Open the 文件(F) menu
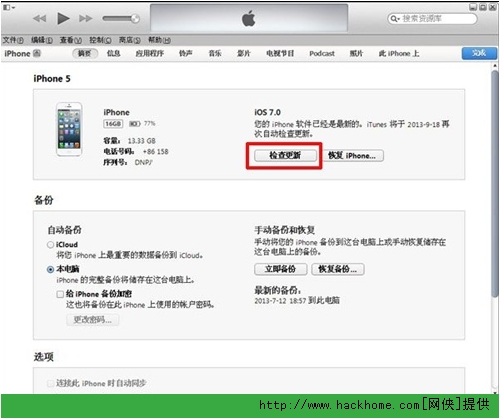This screenshot has width=500, height=419. click(x=13, y=40)
